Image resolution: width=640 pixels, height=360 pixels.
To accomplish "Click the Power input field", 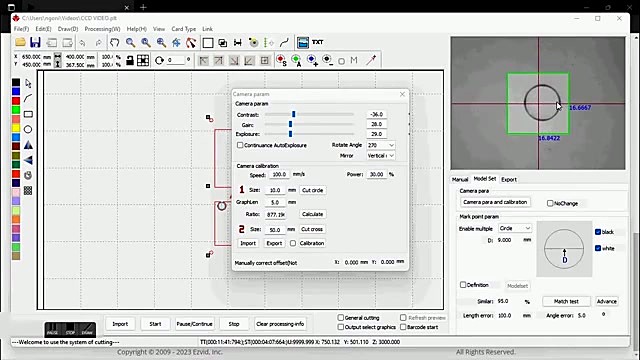I will pyautogui.click(x=376, y=174).
